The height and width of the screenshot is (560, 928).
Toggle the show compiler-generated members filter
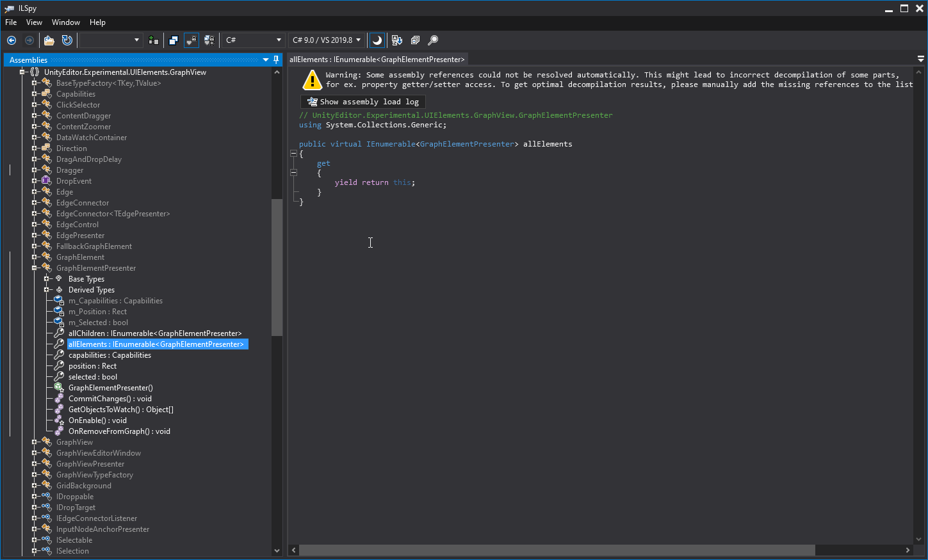209,40
